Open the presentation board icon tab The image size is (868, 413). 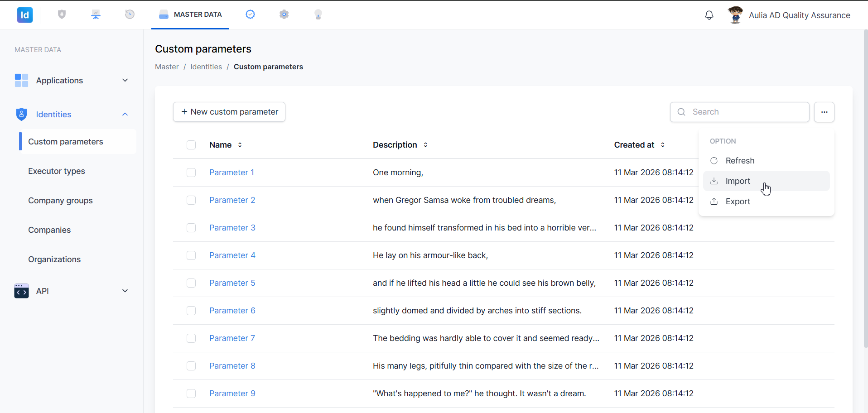pos(96,14)
